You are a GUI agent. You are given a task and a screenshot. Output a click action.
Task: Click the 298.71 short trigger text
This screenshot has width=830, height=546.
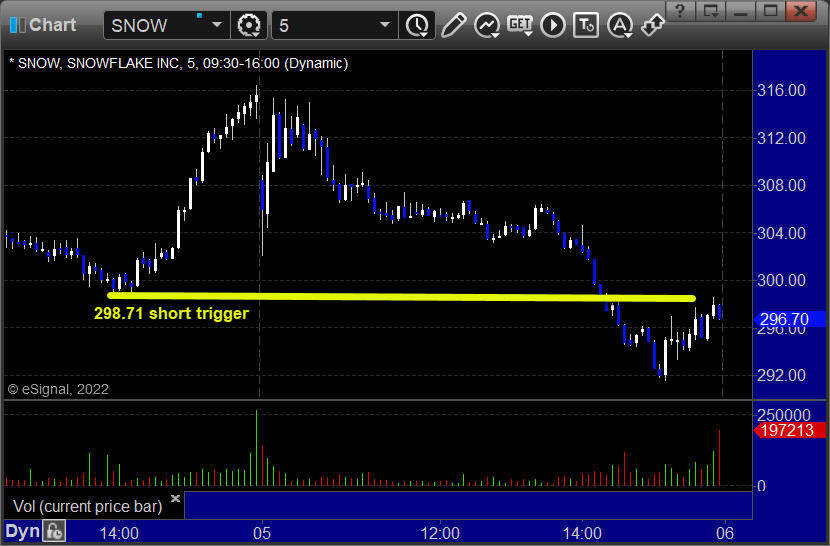pyautogui.click(x=172, y=313)
